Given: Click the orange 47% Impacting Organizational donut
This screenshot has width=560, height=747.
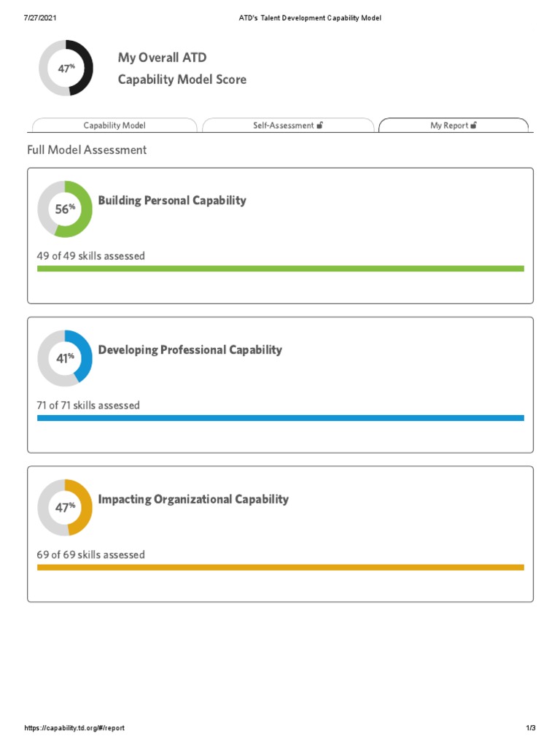Looking at the screenshot, I should tap(65, 507).
